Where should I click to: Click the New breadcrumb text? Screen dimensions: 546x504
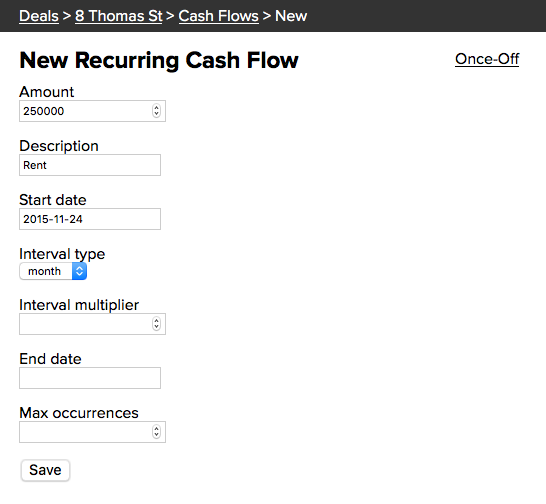click(291, 16)
